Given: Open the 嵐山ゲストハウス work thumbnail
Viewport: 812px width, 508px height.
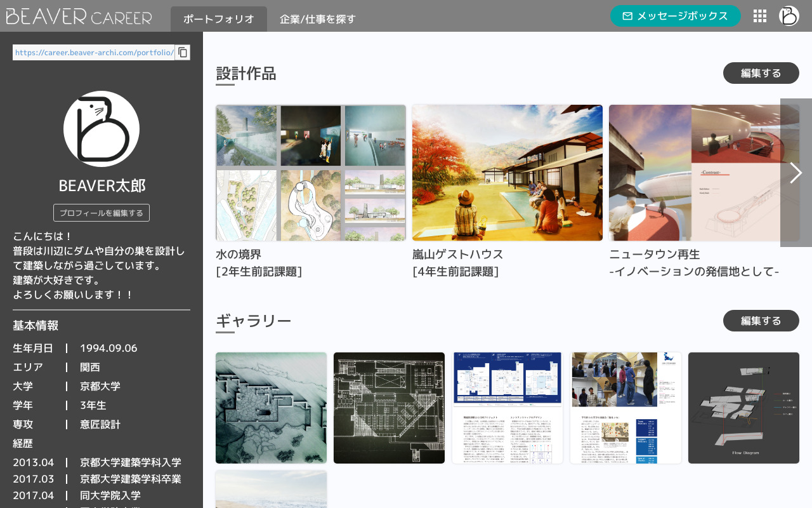Looking at the screenshot, I should (507, 173).
